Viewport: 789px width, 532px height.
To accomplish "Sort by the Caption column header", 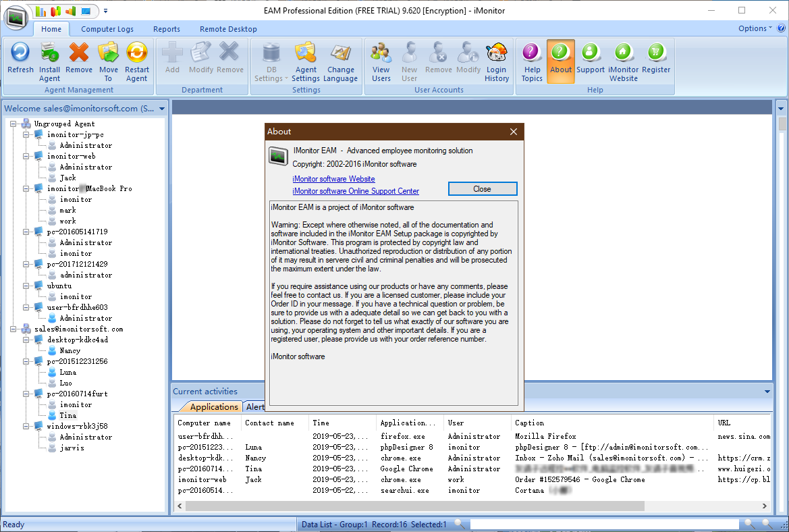I will (x=612, y=423).
